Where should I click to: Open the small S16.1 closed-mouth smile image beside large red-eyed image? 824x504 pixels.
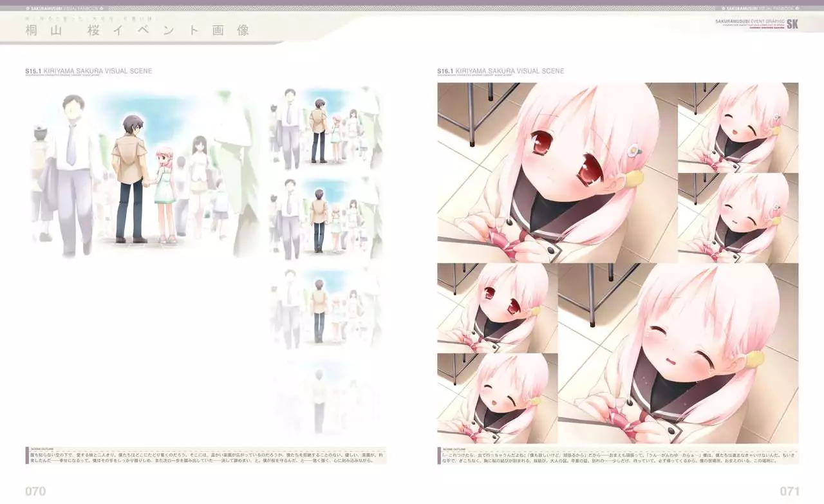tap(738, 218)
